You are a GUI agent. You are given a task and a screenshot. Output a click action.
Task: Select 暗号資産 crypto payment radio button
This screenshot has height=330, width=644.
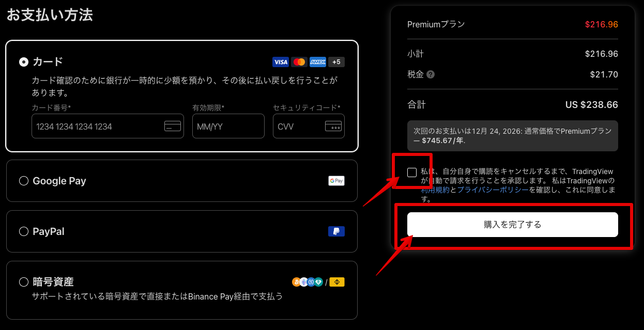[24, 282]
